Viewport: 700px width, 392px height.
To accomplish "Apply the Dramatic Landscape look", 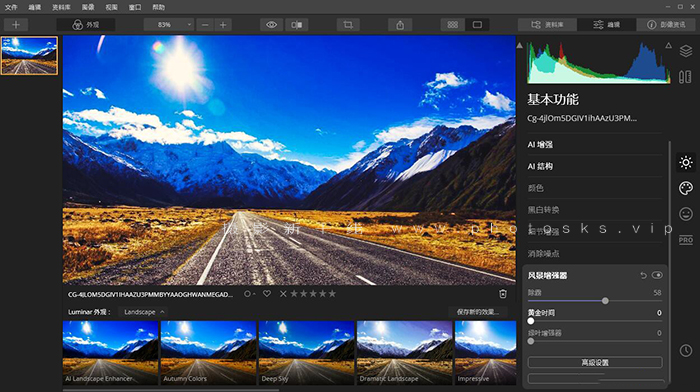I will pyautogui.click(x=404, y=353).
